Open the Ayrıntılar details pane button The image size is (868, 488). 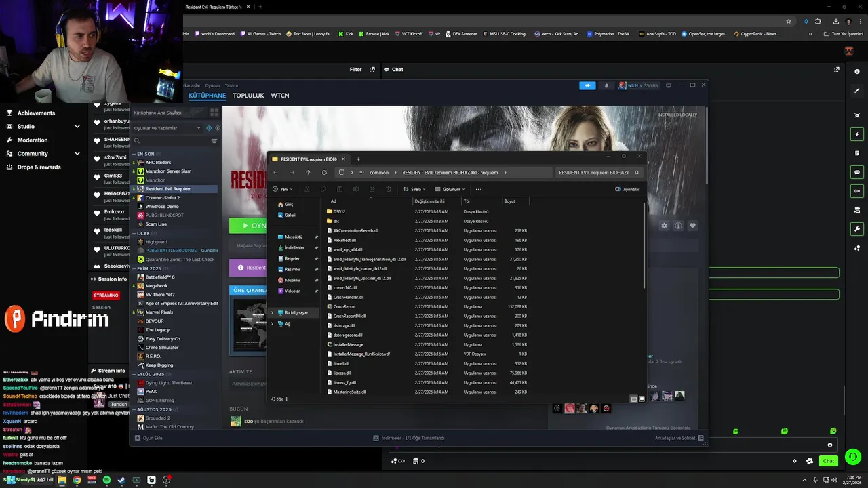[627, 189]
